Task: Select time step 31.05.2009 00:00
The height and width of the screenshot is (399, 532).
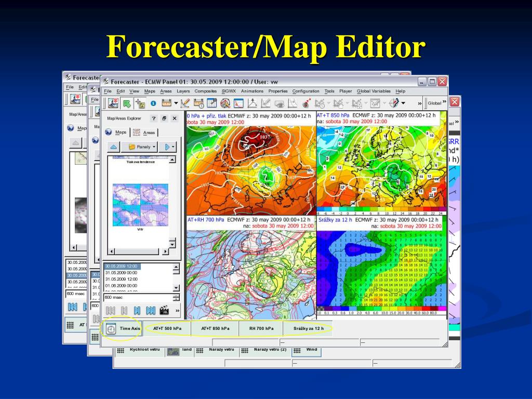Action: coord(122,273)
